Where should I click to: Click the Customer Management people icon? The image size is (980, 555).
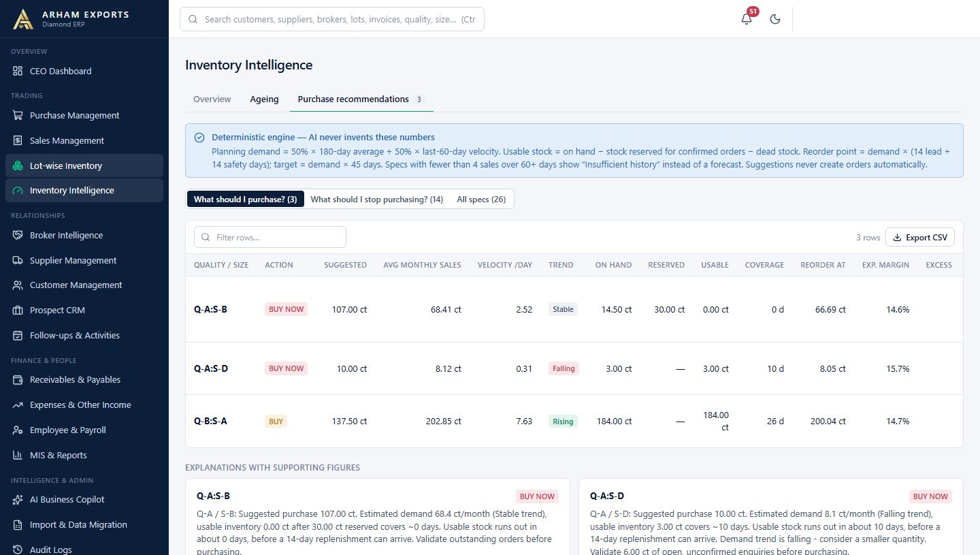point(18,285)
